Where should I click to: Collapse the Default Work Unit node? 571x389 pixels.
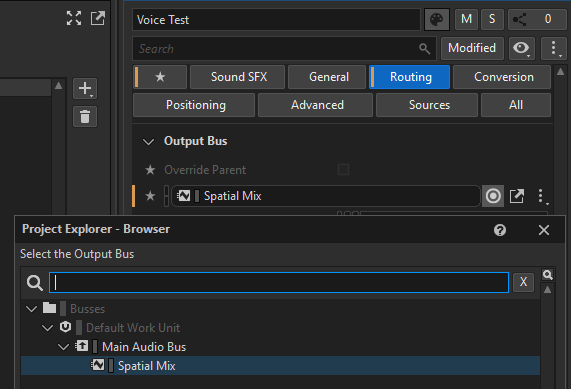pyautogui.click(x=47, y=328)
